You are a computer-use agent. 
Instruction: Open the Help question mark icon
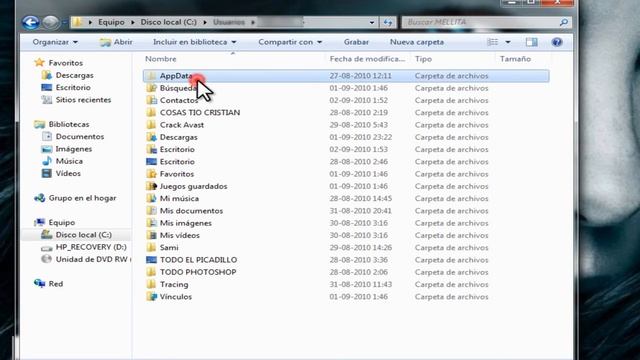tap(557, 42)
